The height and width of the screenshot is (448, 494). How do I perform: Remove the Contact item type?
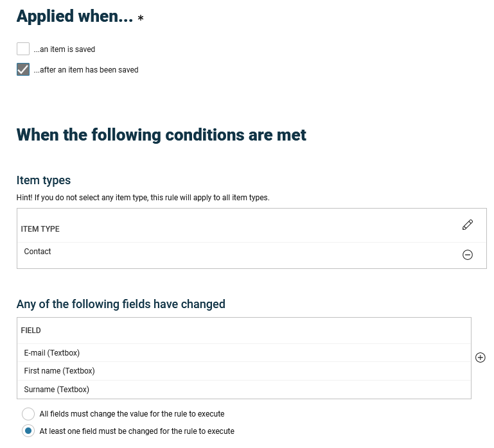click(468, 255)
